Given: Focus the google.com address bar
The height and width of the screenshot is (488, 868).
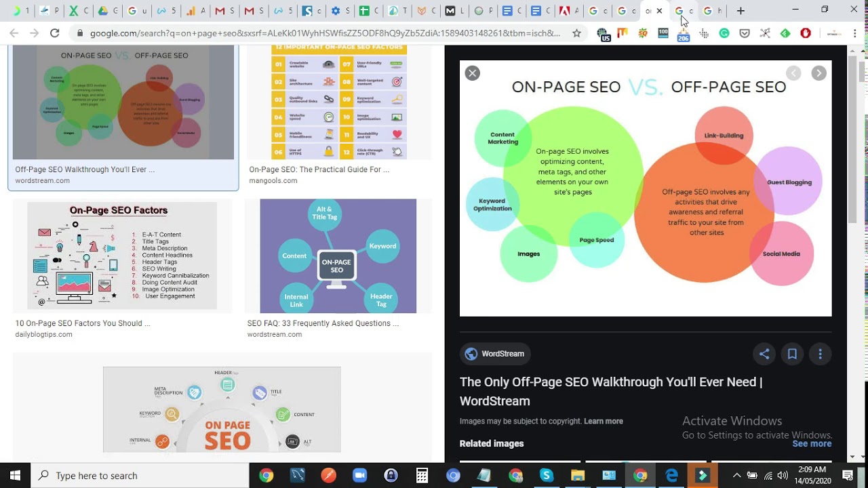Looking at the screenshot, I should 325,33.
